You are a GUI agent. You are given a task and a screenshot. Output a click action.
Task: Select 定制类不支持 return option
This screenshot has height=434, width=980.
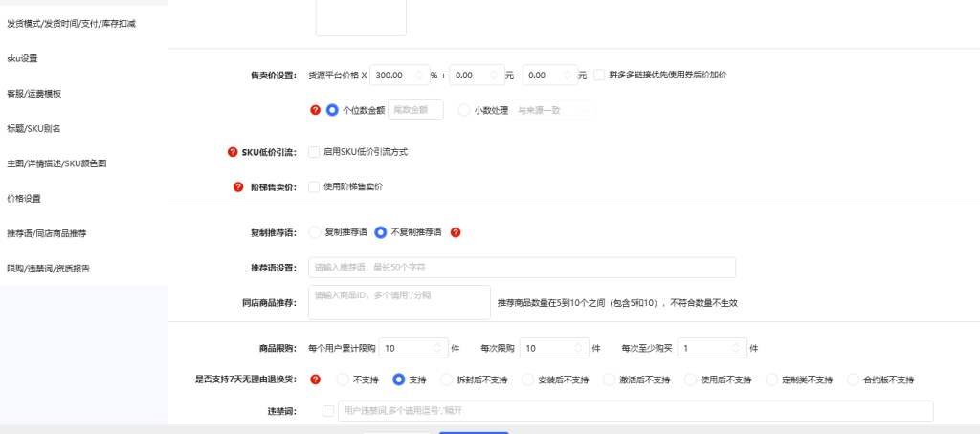771,380
